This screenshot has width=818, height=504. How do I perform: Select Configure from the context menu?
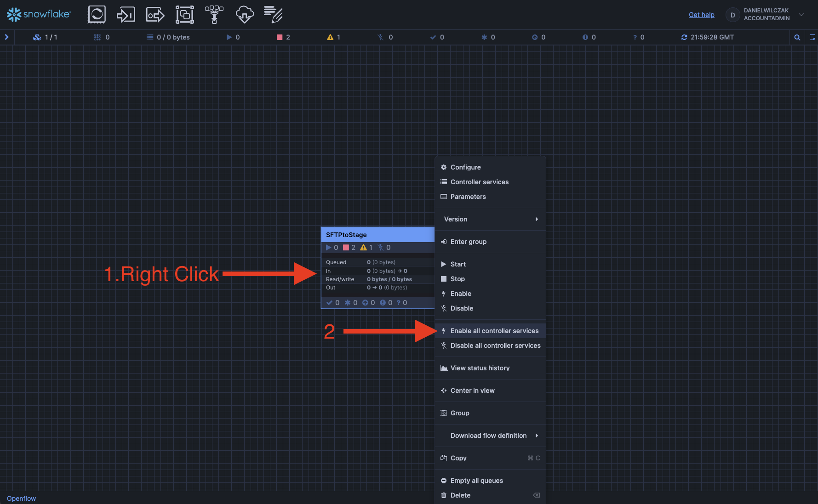(465, 167)
